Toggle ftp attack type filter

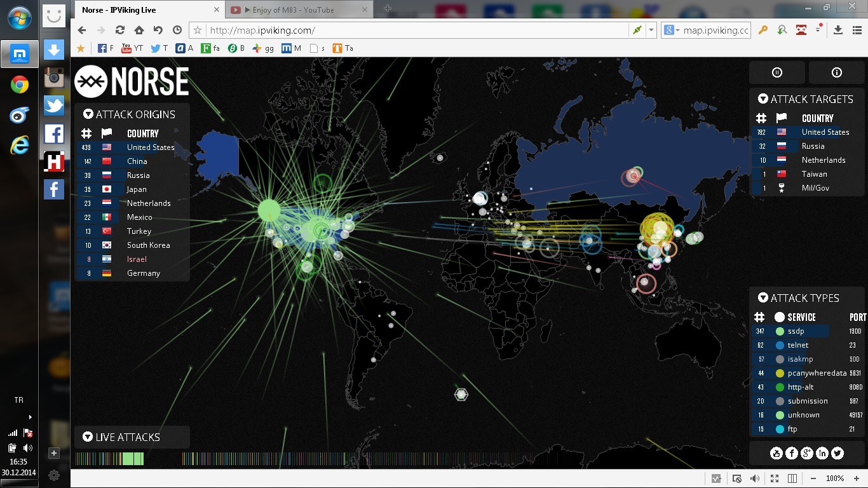pos(808,429)
